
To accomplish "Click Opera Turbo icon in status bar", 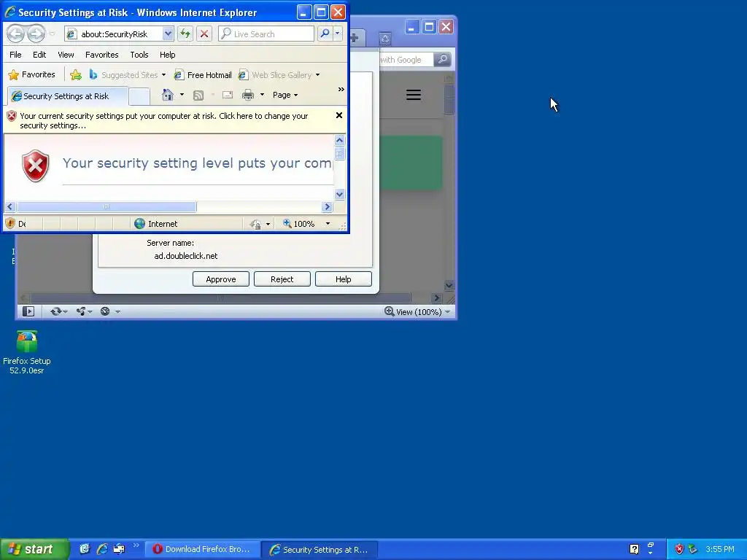I will (105, 311).
